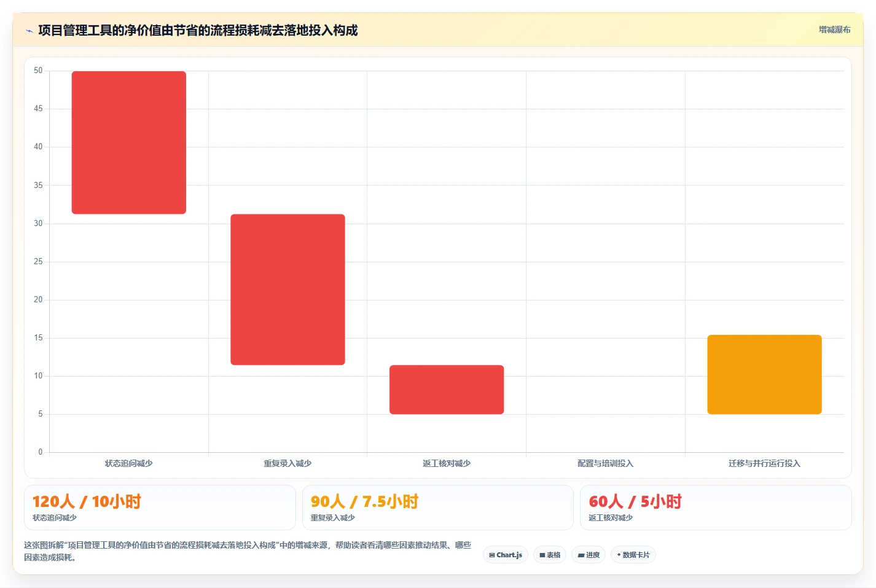This screenshot has height=588, width=876.
Task: Click the chart title text
Action: point(198,30)
